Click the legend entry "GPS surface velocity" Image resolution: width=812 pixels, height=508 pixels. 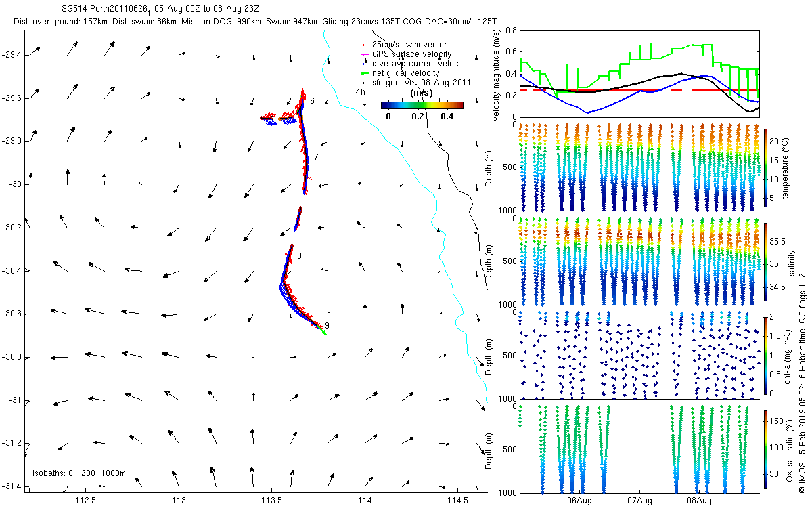pos(412,54)
